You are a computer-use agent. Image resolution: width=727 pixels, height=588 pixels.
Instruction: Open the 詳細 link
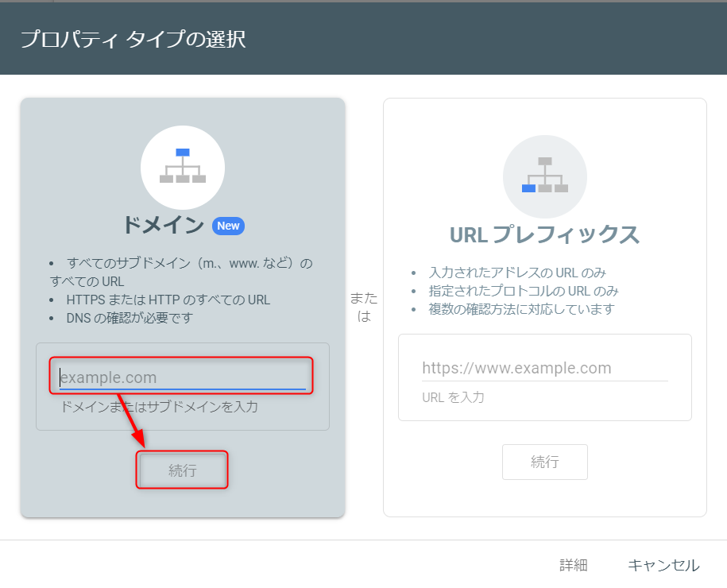[573, 565]
